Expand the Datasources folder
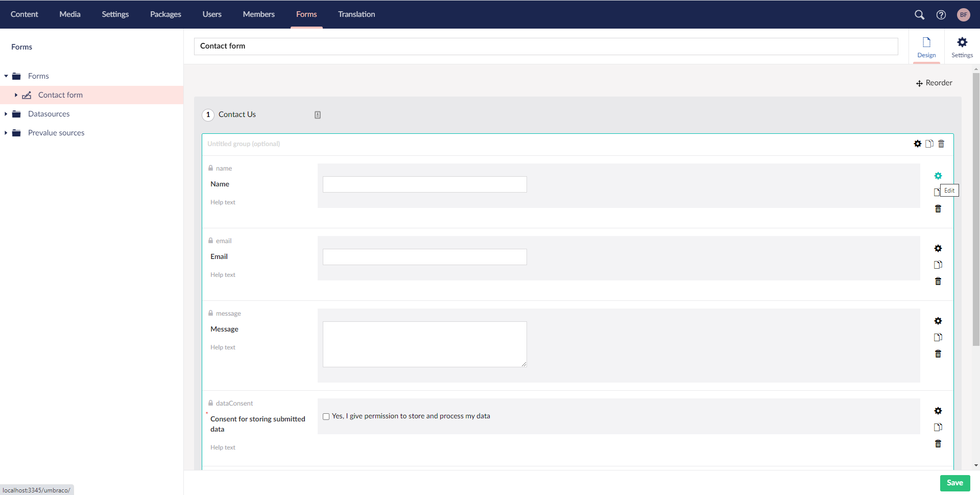980x495 pixels. click(x=6, y=113)
